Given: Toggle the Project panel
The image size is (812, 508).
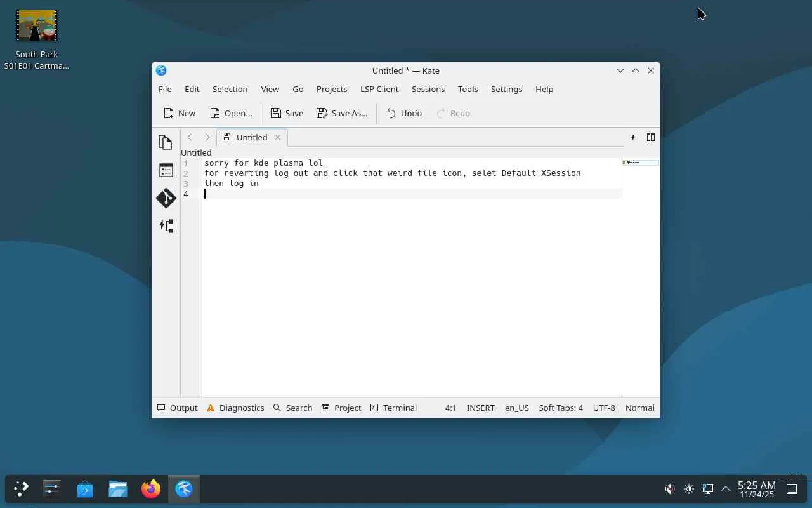Looking at the screenshot, I should pos(341,408).
